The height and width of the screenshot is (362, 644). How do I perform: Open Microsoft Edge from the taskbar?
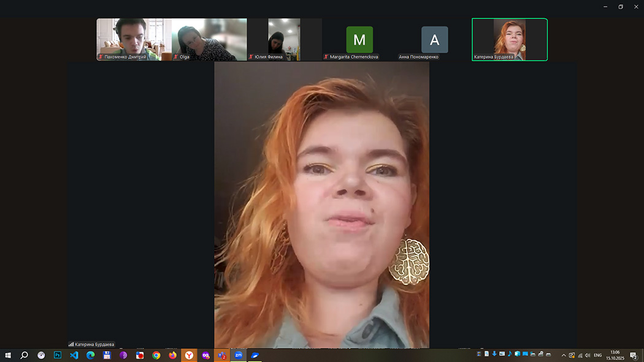(91, 355)
